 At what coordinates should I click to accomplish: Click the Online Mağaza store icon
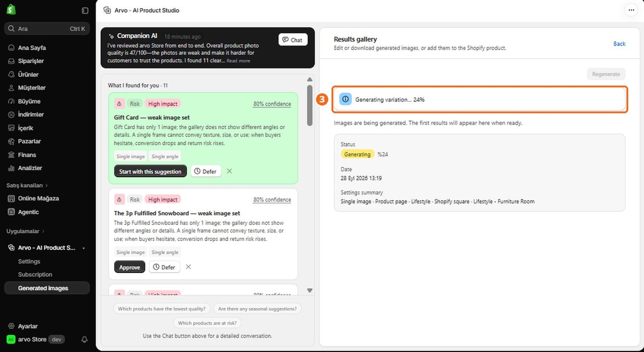(11, 198)
